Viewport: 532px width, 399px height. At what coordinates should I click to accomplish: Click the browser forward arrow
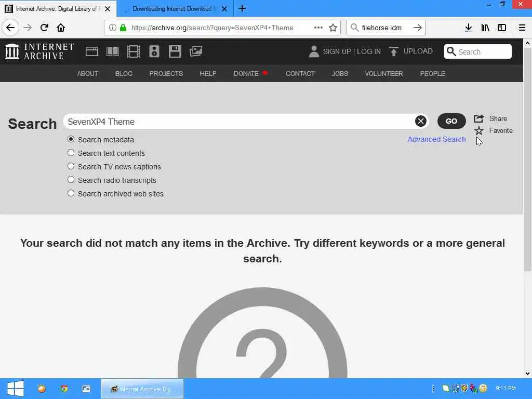click(x=28, y=28)
